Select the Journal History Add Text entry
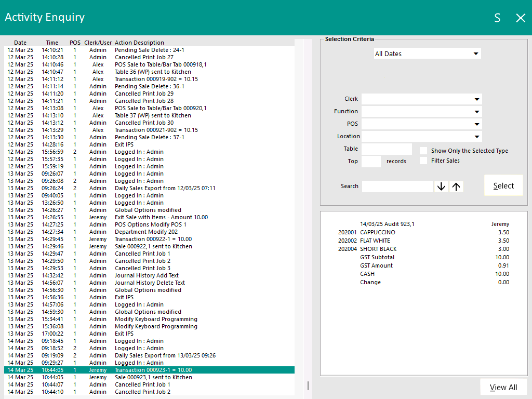532x399 pixels. pyautogui.click(x=147, y=275)
